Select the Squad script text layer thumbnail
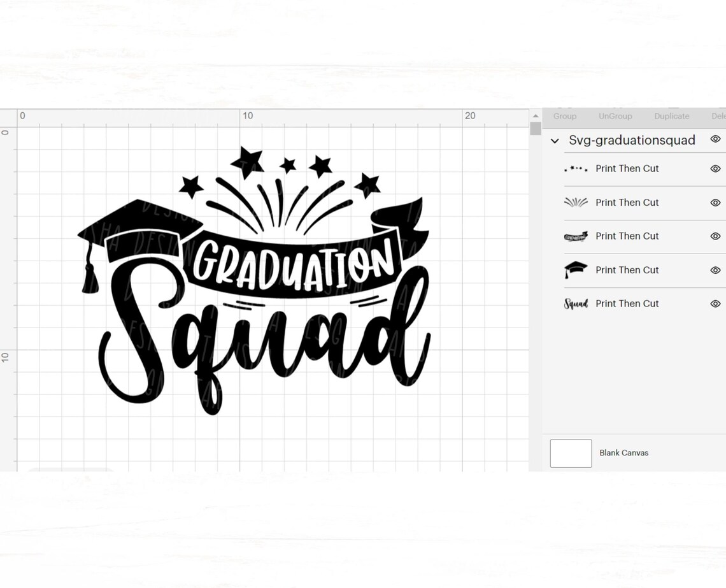 pyautogui.click(x=576, y=304)
